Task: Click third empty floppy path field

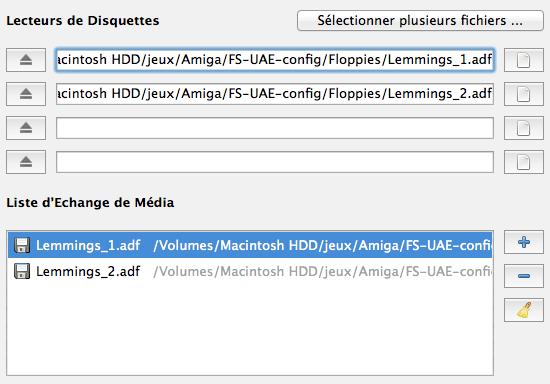Action: [x=275, y=128]
